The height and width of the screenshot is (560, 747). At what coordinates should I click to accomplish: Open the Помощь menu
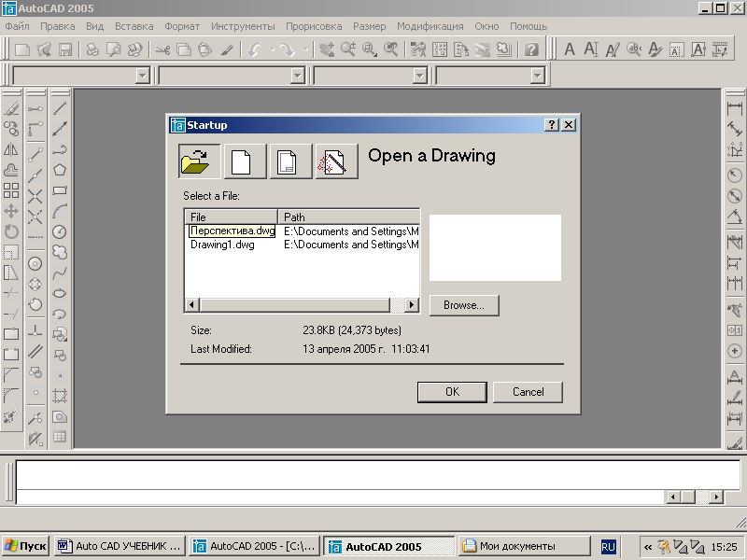pos(529,26)
